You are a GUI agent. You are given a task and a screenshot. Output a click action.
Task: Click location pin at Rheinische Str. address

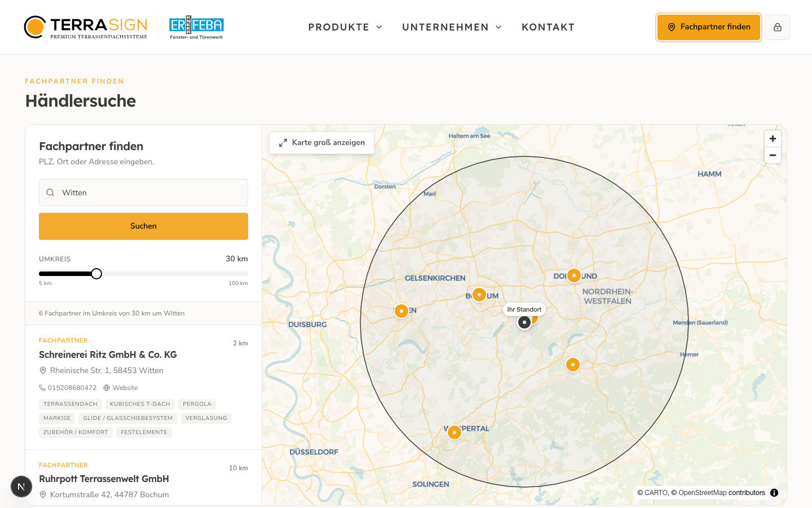tap(43, 370)
